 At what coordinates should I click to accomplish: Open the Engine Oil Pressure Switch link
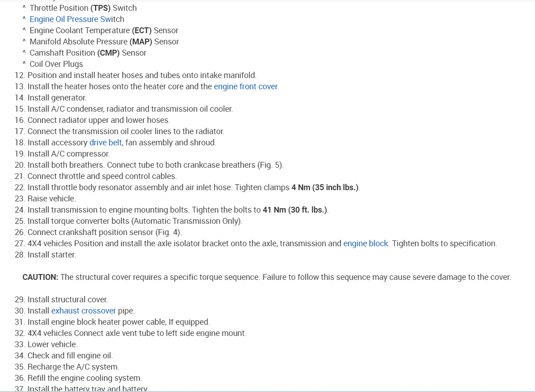point(77,19)
